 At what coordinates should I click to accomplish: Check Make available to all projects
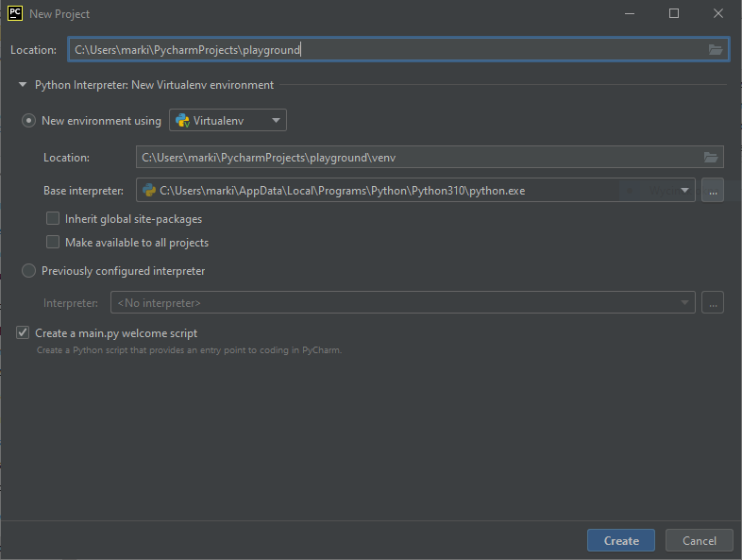pyautogui.click(x=53, y=243)
